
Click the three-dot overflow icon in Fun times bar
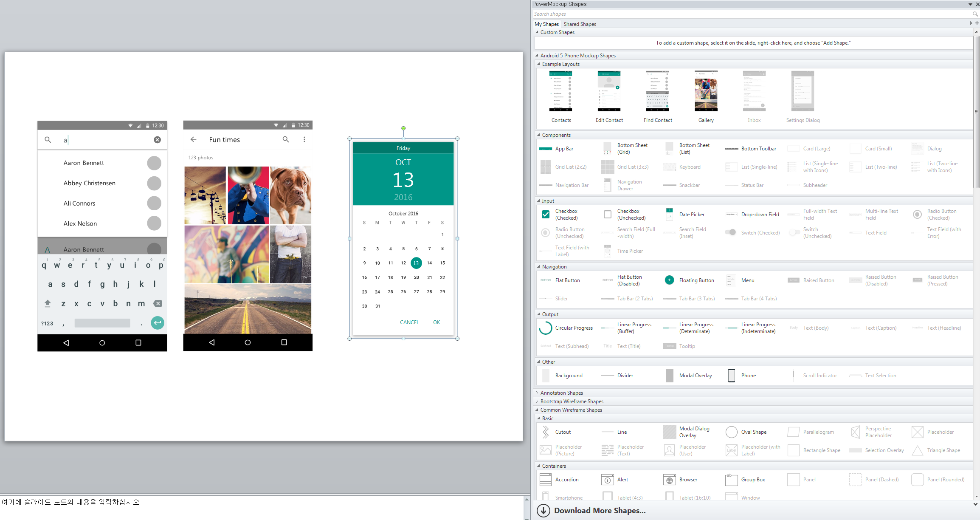coord(304,139)
